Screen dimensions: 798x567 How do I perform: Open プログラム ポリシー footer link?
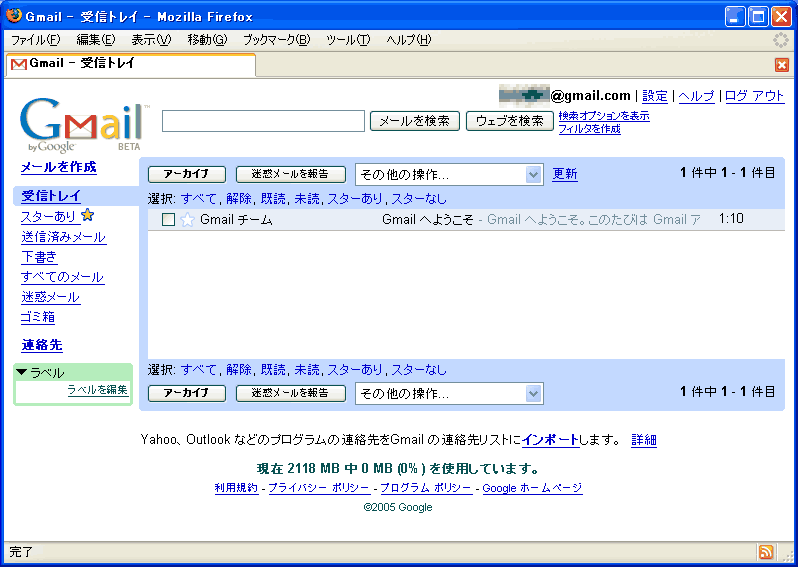[426, 488]
